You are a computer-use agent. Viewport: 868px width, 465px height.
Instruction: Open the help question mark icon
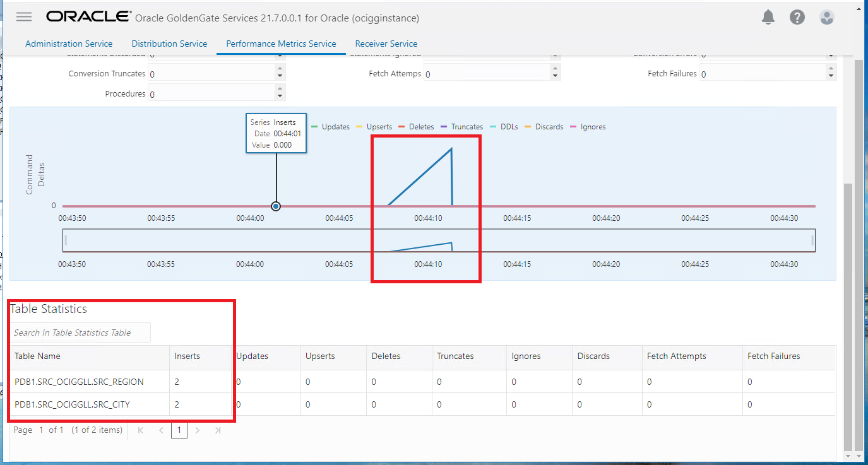[x=797, y=18]
